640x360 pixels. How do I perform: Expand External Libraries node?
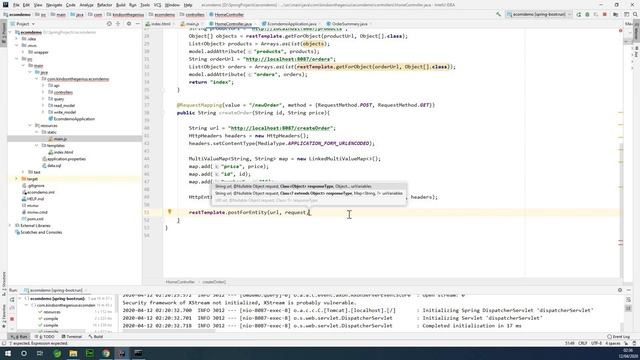pos(11,225)
